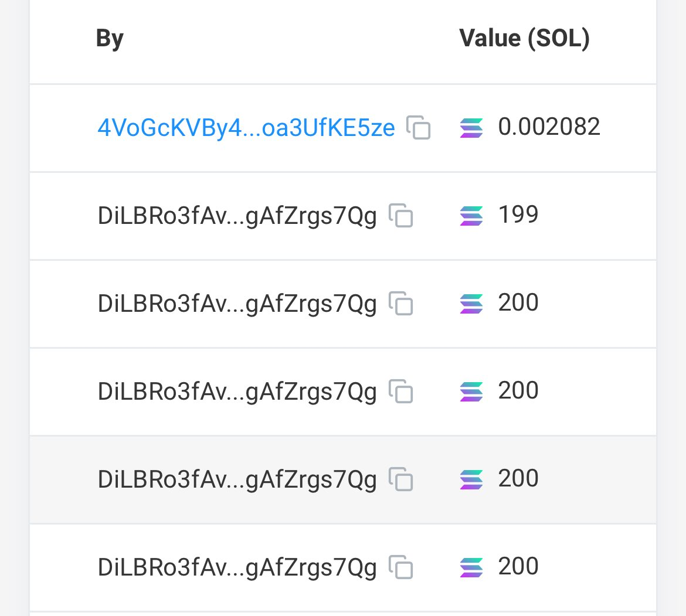Open the blue 4VoGcKVBy4...oa3UfKE5ze address link
The height and width of the screenshot is (616, 686).
246,127
